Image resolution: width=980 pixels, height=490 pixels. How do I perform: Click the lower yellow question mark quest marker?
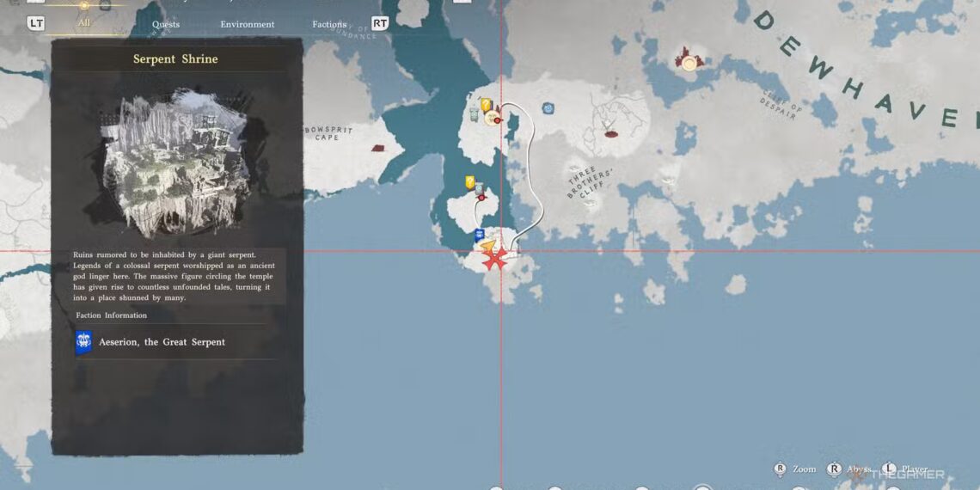click(x=470, y=181)
